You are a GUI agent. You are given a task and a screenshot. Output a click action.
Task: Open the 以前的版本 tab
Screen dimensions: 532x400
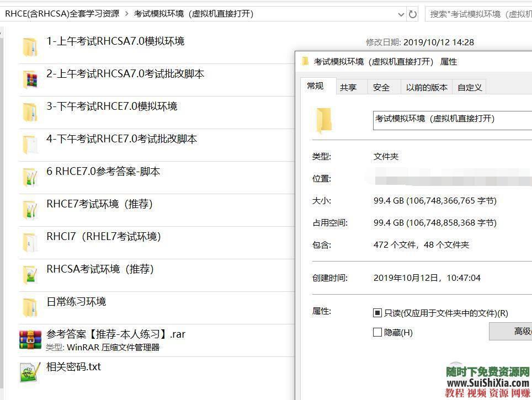click(x=426, y=87)
